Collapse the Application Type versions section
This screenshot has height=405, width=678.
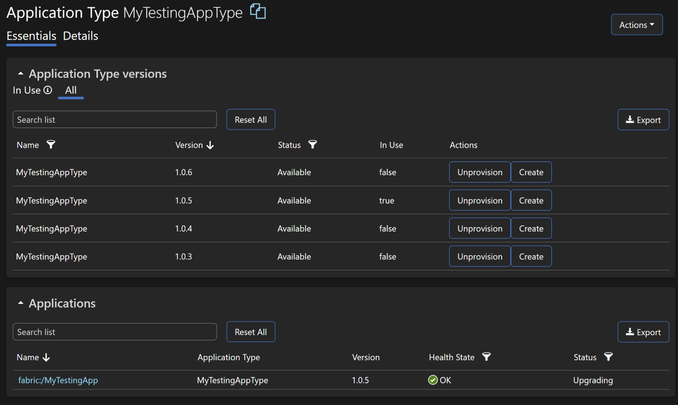click(20, 74)
